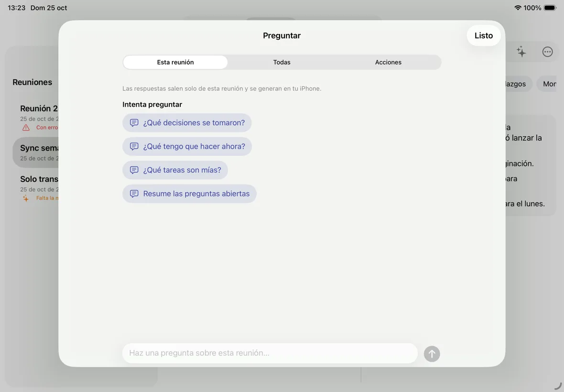Click chat icon beside ¿Qué tengo que hacer ahora?
This screenshot has height=392, width=564.
click(x=134, y=146)
